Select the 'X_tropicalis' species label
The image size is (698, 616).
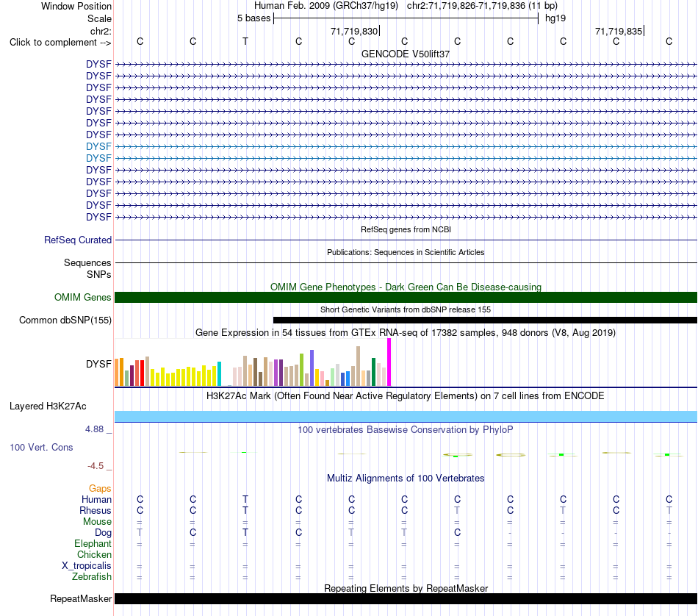click(x=87, y=566)
